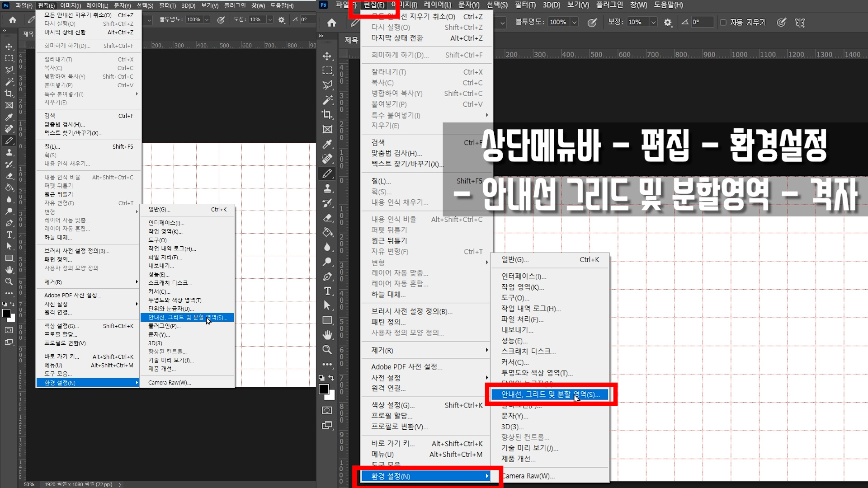Viewport: 868px width, 488px height.
Task: Select the Crop tool in the right-side toolbar
Action: (x=327, y=114)
